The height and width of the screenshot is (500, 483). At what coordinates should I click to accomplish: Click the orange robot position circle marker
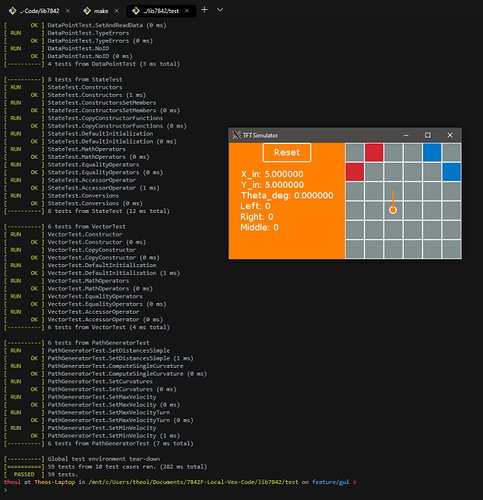coord(393,210)
